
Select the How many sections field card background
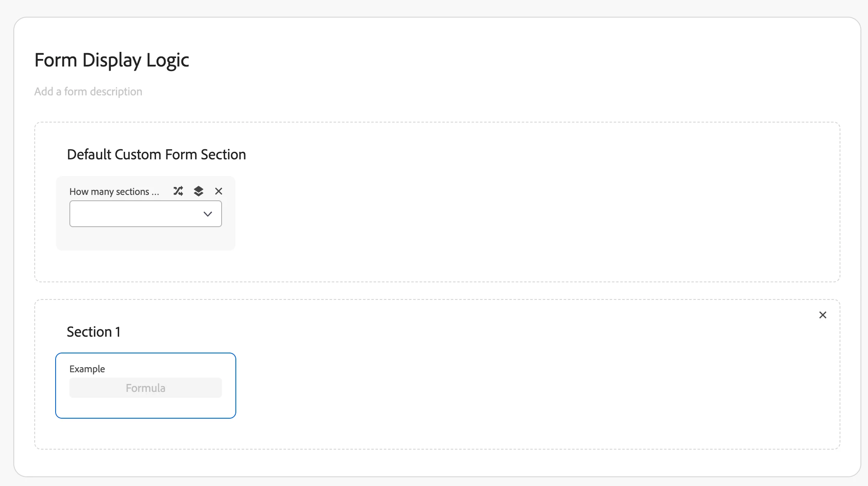pyautogui.click(x=146, y=240)
